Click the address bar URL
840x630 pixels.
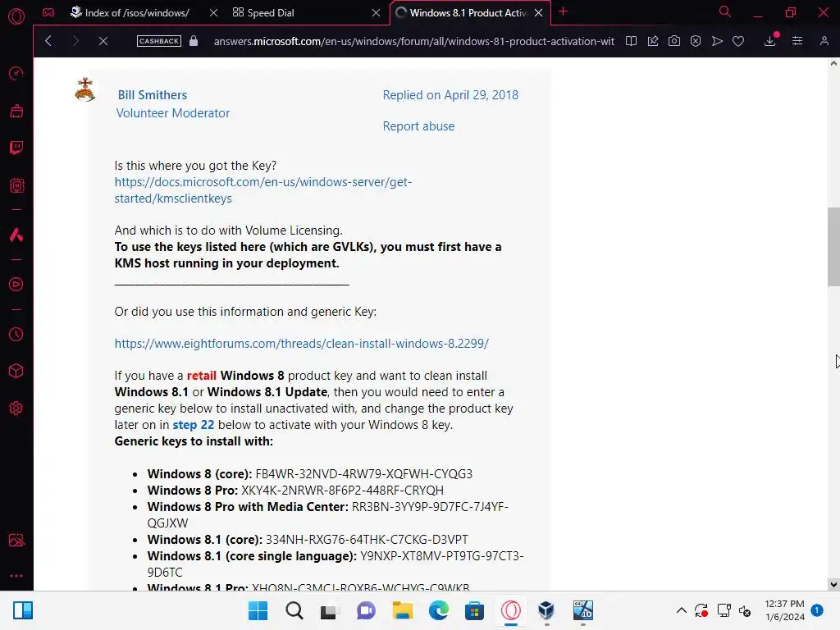coord(413,41)
